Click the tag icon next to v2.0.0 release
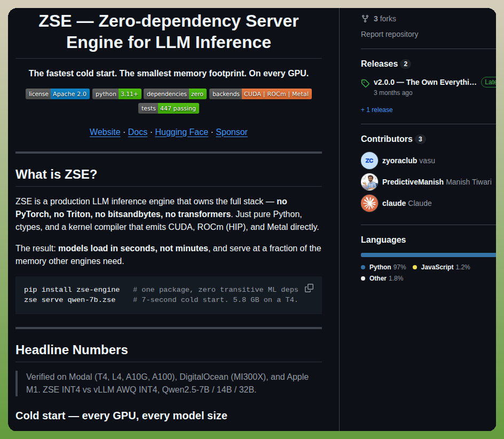This screenshot has height=439, width=504. click(x=365, y=84)
